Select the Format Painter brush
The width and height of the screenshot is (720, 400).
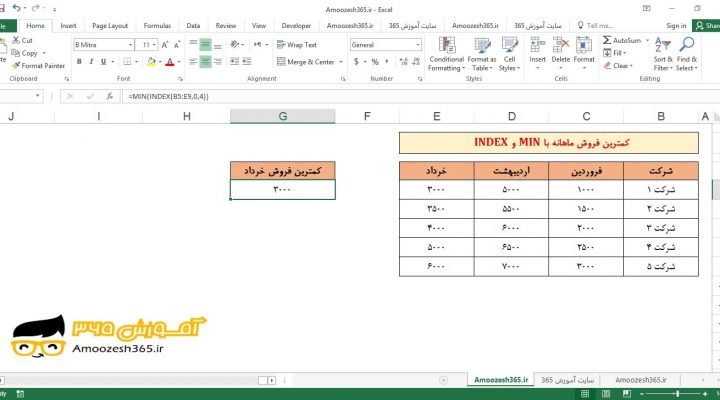pyautogui.click(x=16, y=66)
